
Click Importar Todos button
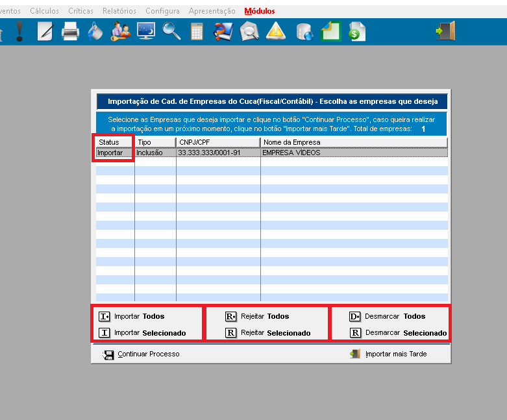132,316
